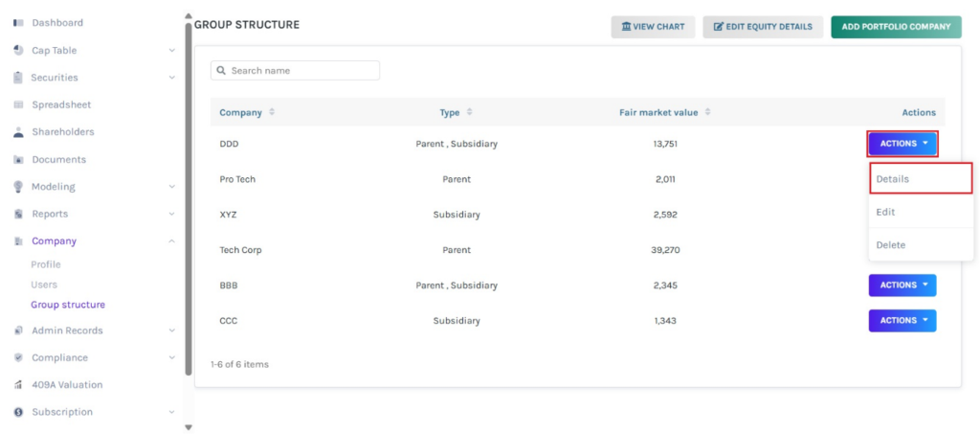The image size is (980, 434).
Task: Collapse the Company sidebar section chevron
Action: pos(172,241)
